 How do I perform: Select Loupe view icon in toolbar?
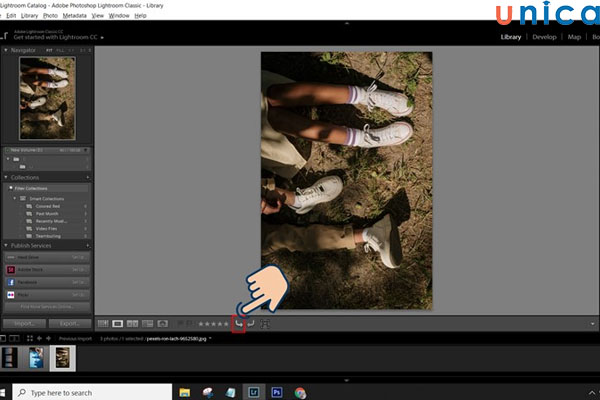pos(117,324)
